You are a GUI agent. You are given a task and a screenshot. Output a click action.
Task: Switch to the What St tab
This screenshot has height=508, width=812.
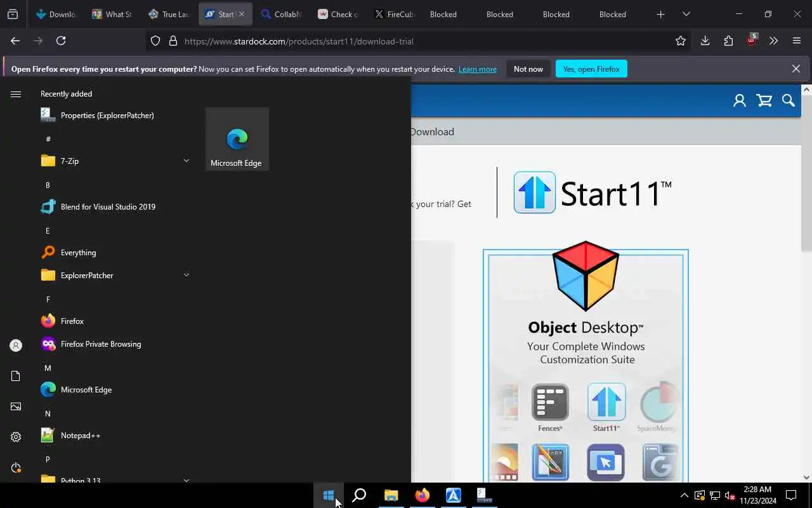[111, 14]
